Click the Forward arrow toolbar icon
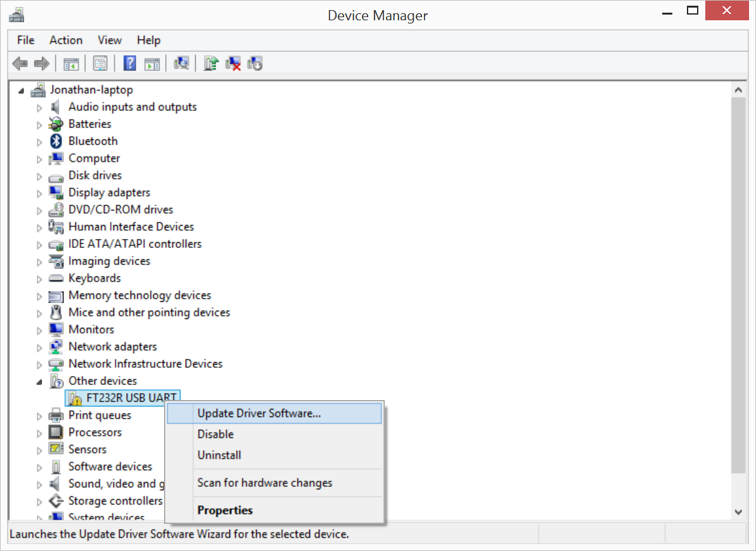This screenshot has height=551, width=756. [42, 63]
